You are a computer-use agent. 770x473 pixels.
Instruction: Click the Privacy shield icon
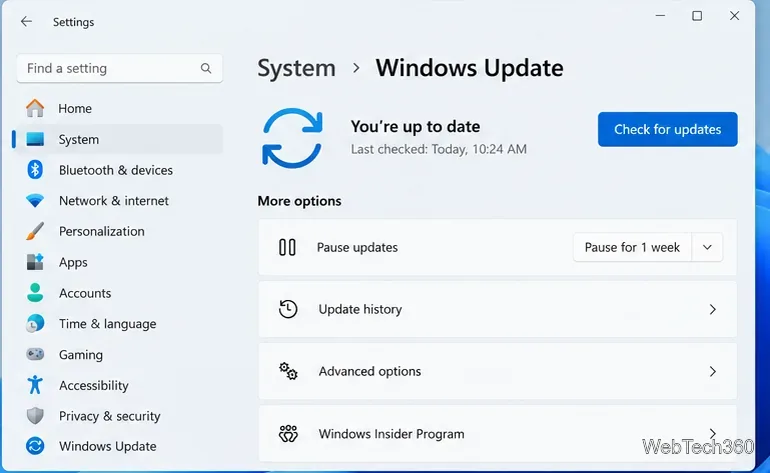pos(35,416)
